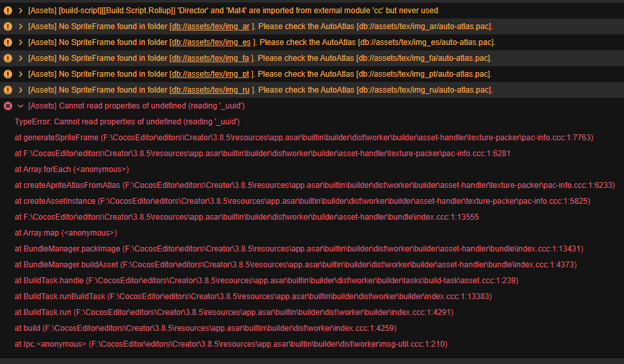The height and width of the screenshot is (364, 624).
Task: Expand the img_ru SpriteFrame warning
Action: pyautogui.click(x=21, y=90)
